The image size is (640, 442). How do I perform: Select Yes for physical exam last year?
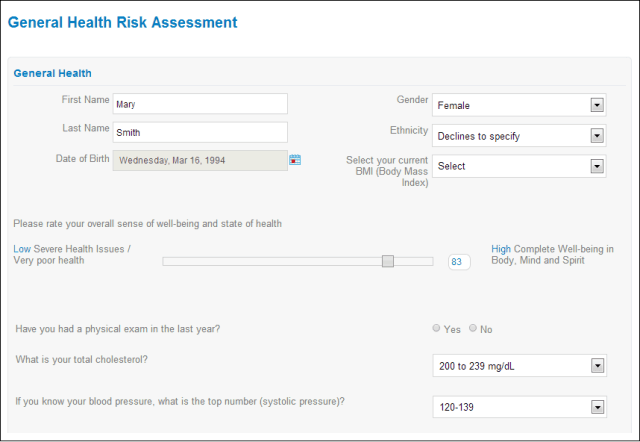pyautogui.click(x=436, y=329)
